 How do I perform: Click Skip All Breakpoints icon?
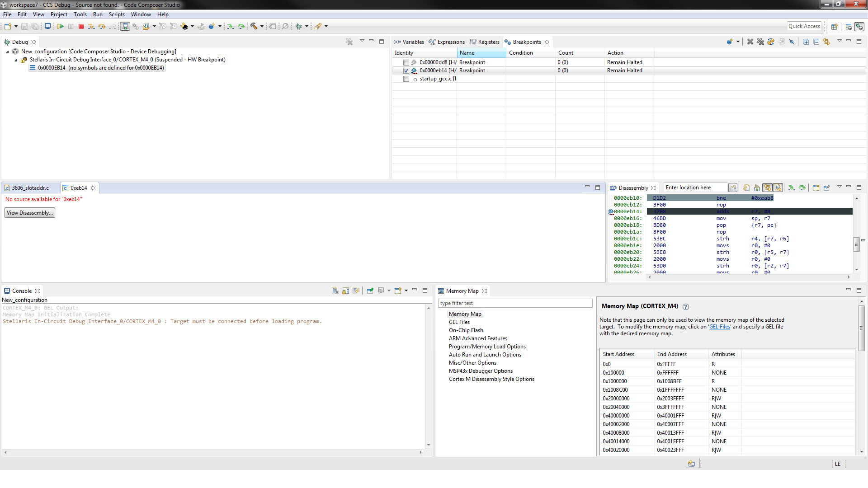(792, 42)
